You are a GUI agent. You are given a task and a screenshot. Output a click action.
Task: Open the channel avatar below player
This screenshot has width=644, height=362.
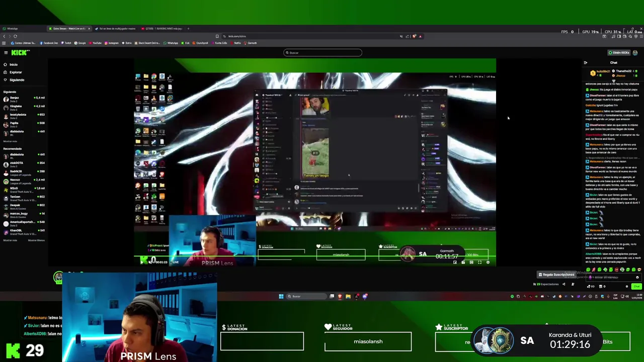click(x=59, y=277)
